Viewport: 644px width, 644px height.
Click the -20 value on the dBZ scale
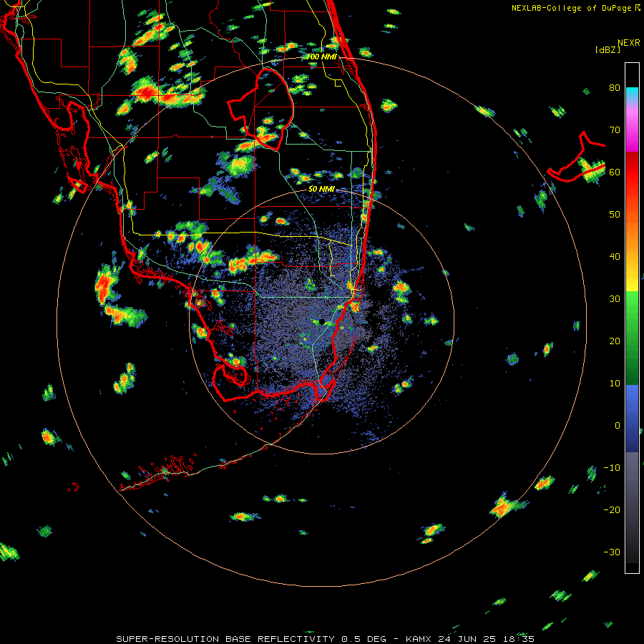[x=612, y=510]
